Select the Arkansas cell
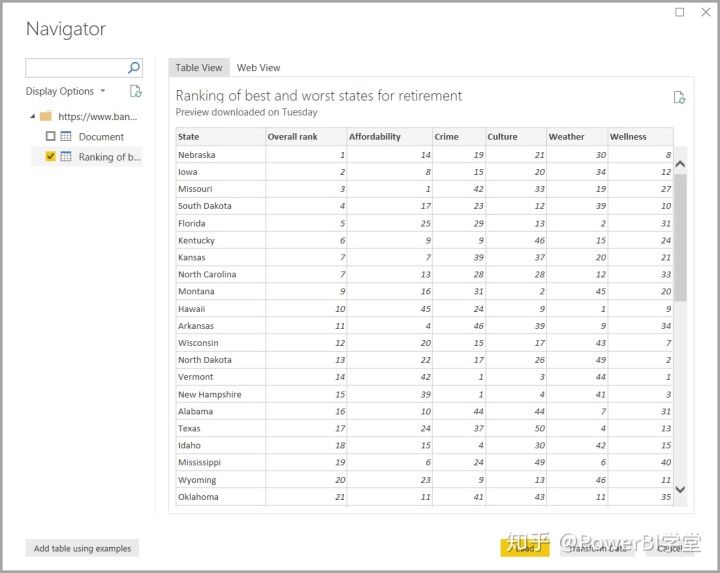 (x=220, y=326)
